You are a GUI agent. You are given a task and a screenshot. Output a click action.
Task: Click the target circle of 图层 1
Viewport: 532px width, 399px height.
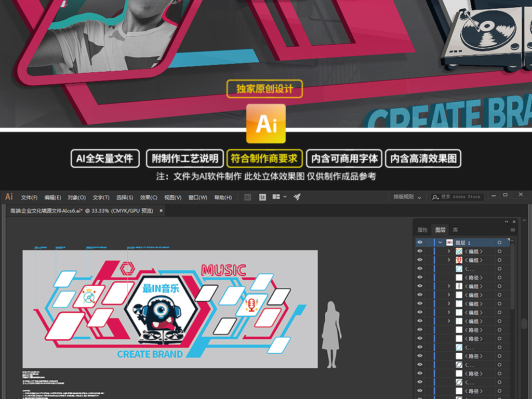499,243
